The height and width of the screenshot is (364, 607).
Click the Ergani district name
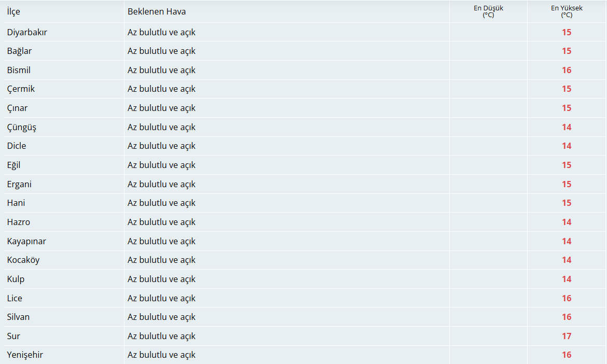click(x=19, y=184)
